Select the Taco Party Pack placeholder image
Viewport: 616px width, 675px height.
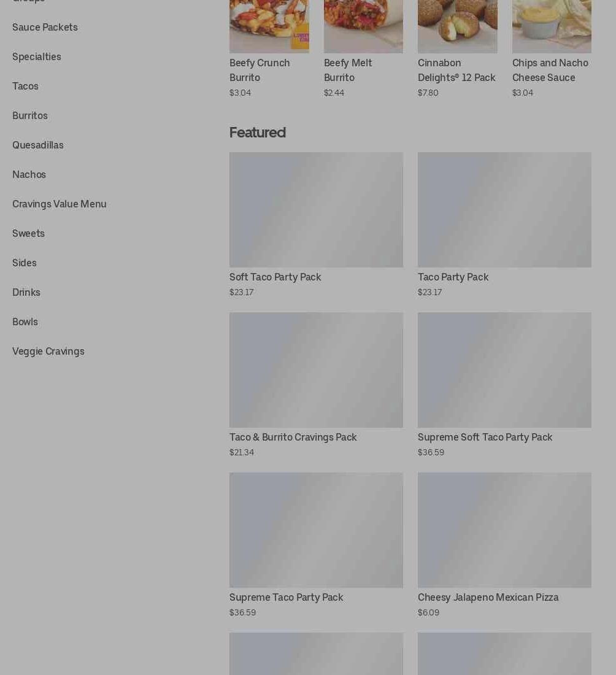[504, 210]
